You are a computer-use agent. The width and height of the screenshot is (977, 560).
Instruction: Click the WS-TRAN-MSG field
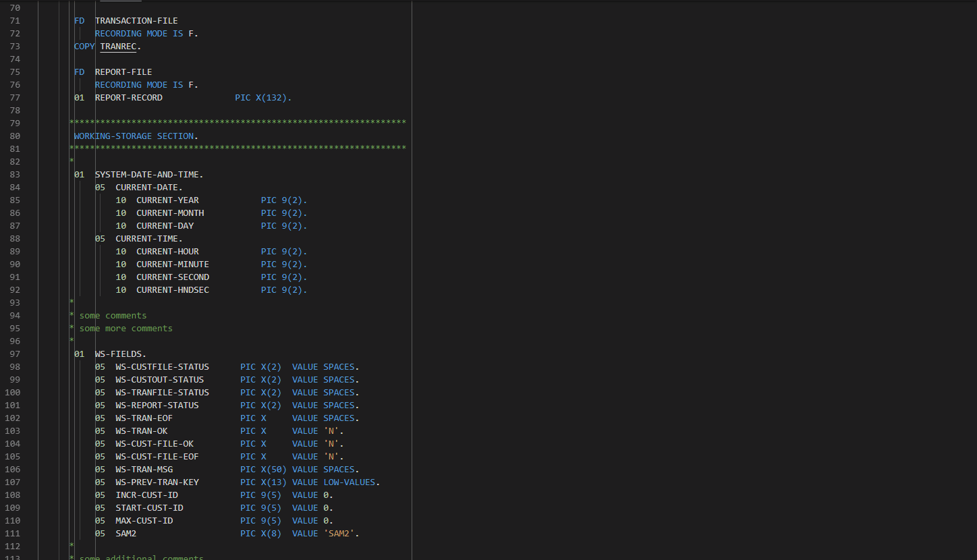click(144, 470)
